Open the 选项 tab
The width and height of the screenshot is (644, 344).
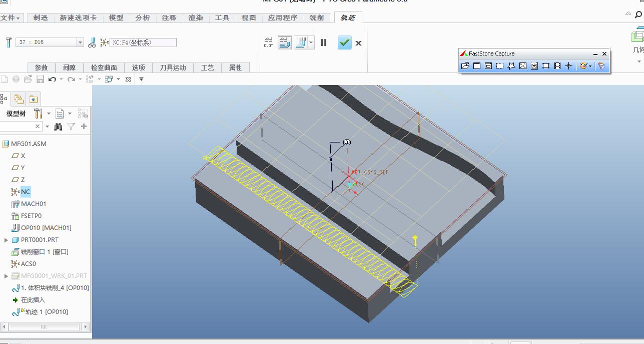pos(138,67)
